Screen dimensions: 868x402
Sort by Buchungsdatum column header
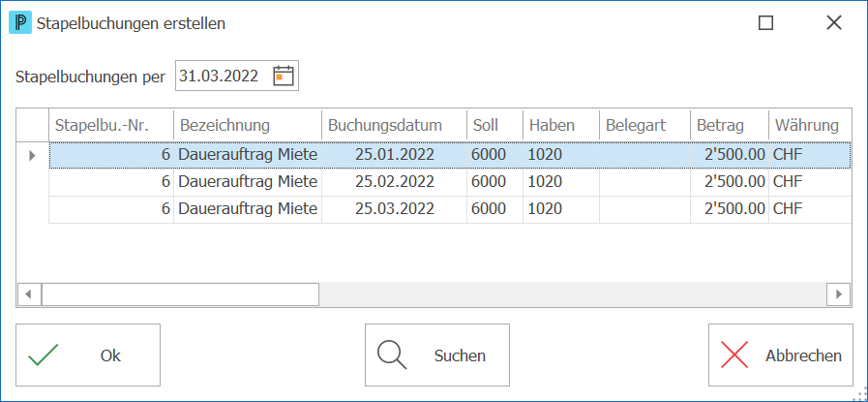394,125
